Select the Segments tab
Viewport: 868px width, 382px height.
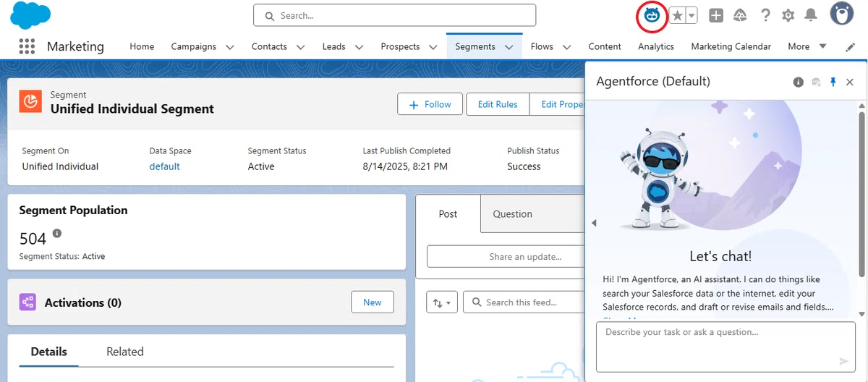(x=475, y=46)
